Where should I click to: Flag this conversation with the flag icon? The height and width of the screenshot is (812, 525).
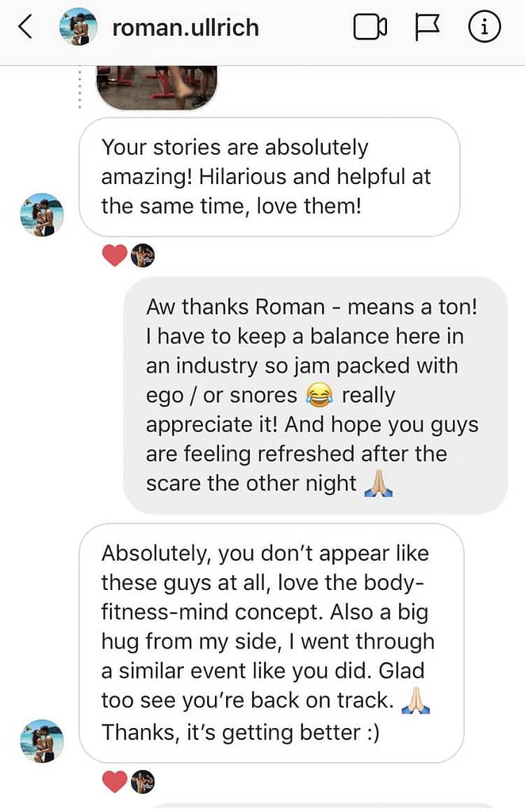click(x=427, y=26)
